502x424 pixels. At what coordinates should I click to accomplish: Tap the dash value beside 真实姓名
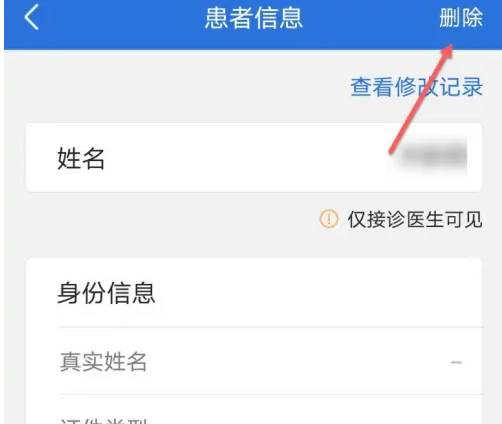click(x=456, y=362)
